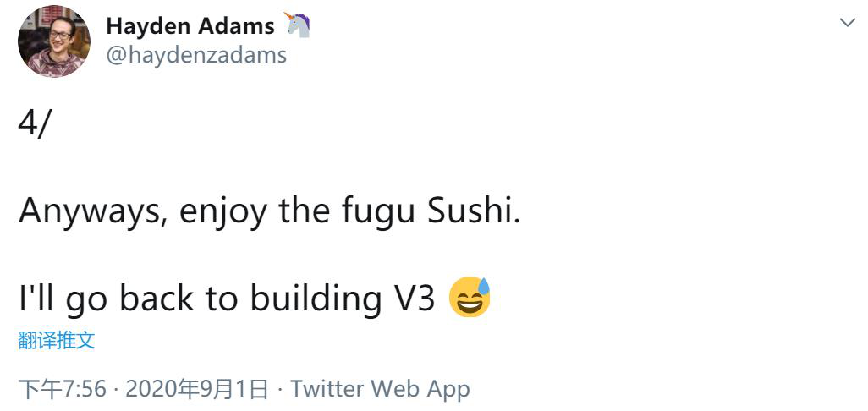Screen dimensions: 868x411
Task: Open the 下午7:56 timestamp link
Action: 62,389
